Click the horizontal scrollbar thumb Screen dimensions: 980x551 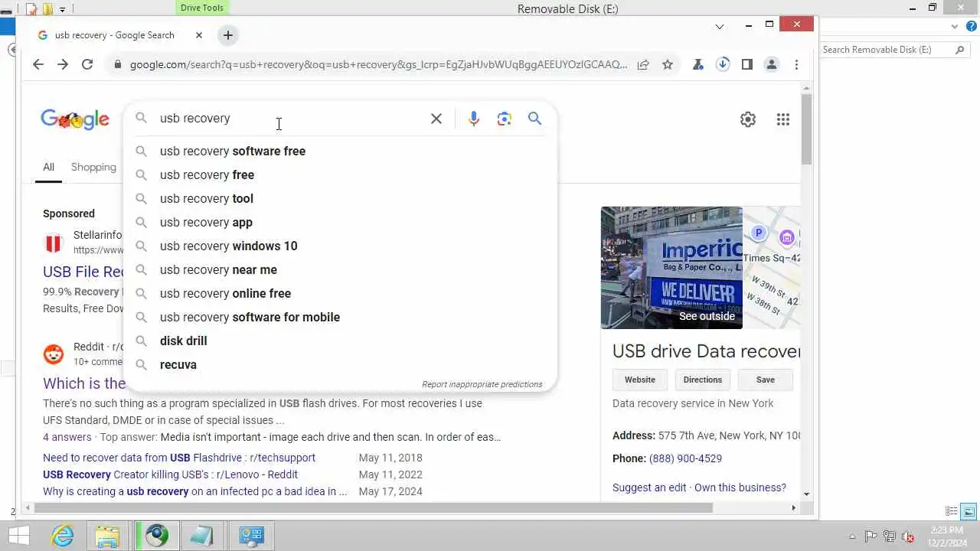(374, 507)
